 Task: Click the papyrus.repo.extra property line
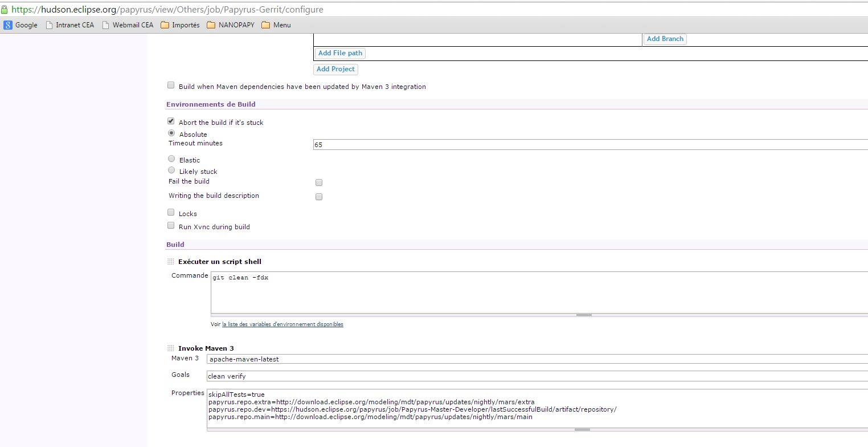tap(371, 402)
